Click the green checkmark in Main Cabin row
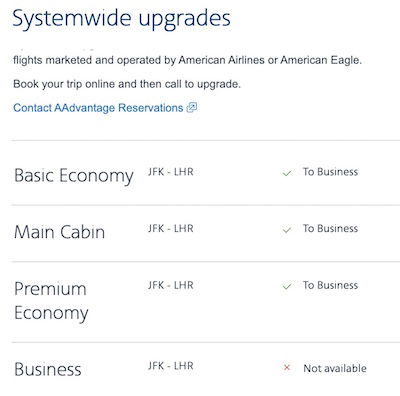Viewport: 400px width, 396px height. coord(287,230)
